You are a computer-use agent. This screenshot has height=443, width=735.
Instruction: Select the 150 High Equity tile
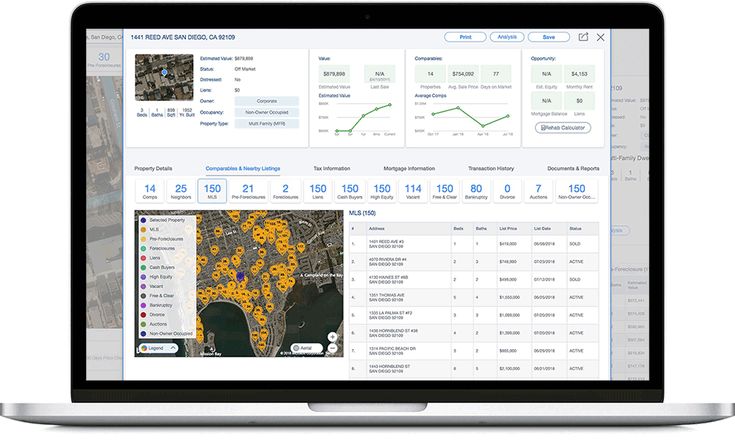point(382,191)
